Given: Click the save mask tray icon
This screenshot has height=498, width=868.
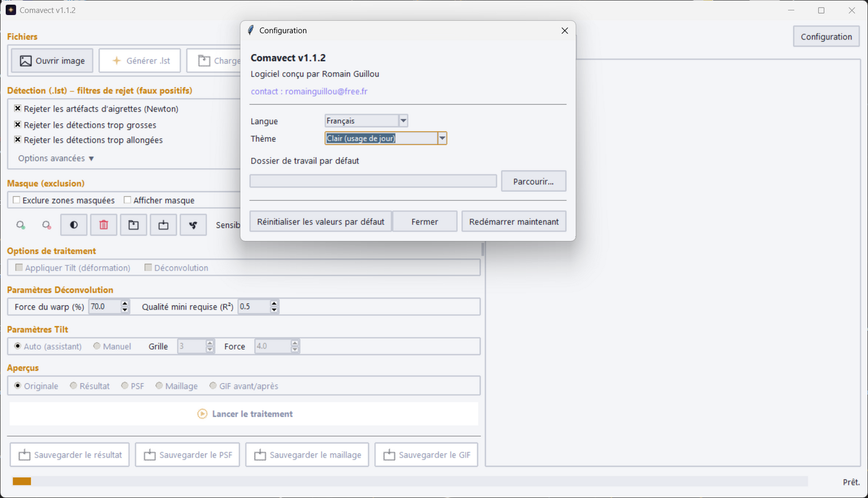Looking at the screenshot, I should (x=164, y=225).
